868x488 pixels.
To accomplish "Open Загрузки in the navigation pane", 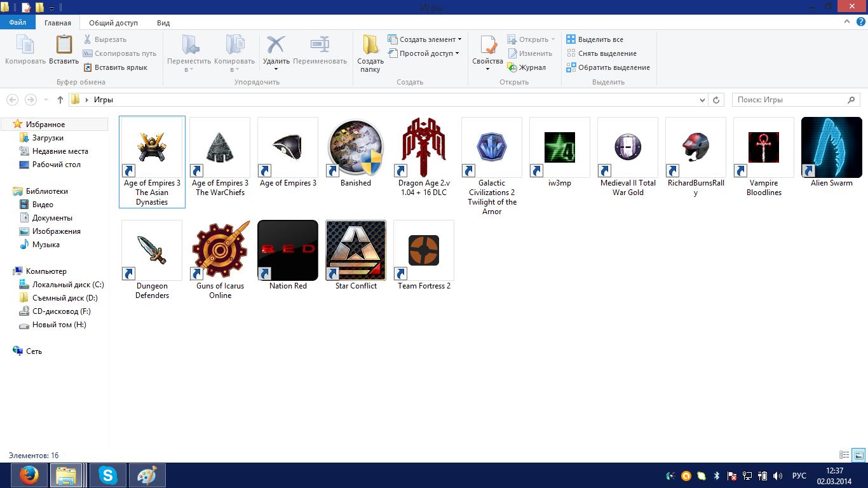I will coord(48,138).
